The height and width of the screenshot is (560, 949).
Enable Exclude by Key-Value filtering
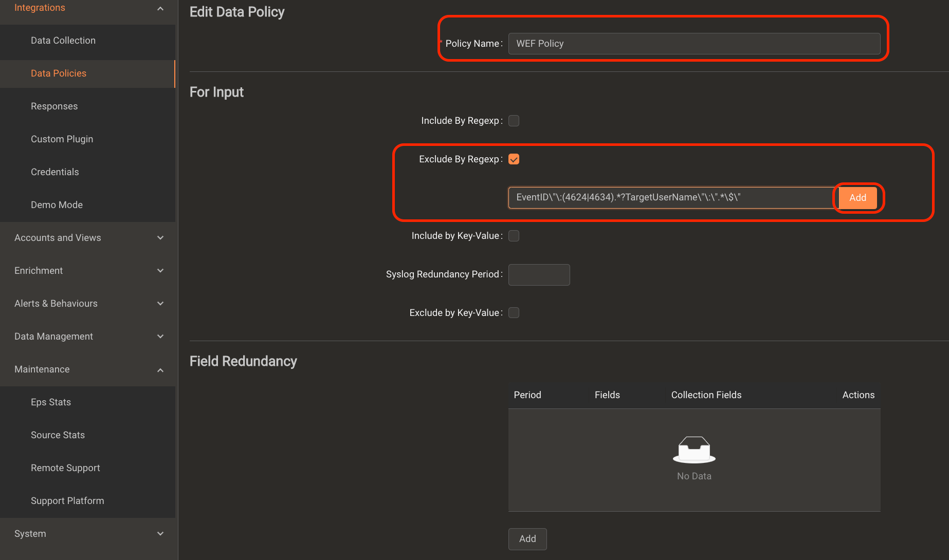click(514, 312)
